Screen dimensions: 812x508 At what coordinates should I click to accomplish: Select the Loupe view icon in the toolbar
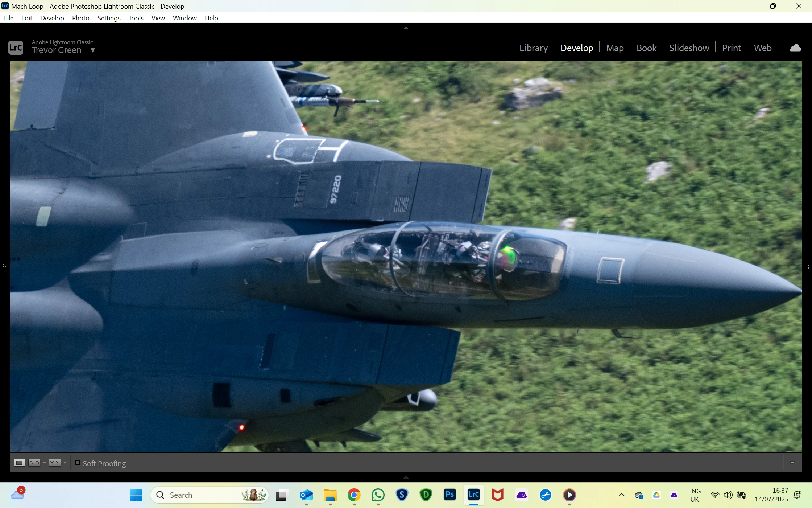19,463
